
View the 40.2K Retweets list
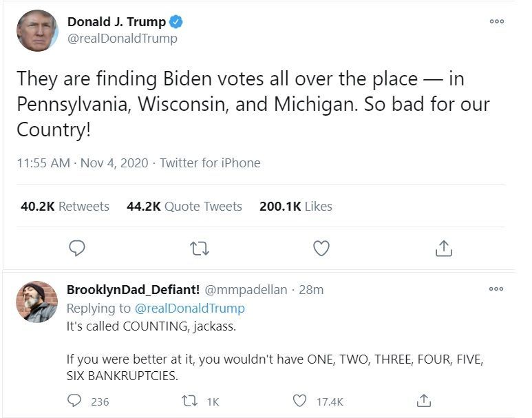(65, 206)
